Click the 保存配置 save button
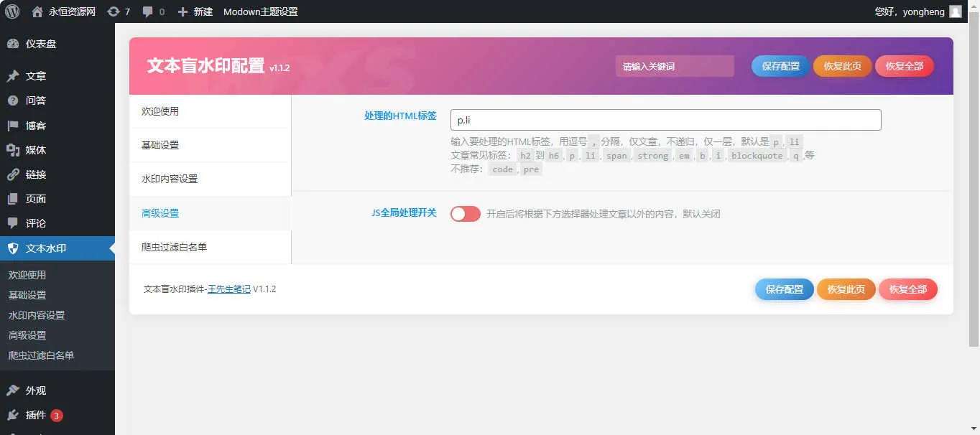 [x=780, y=65]
